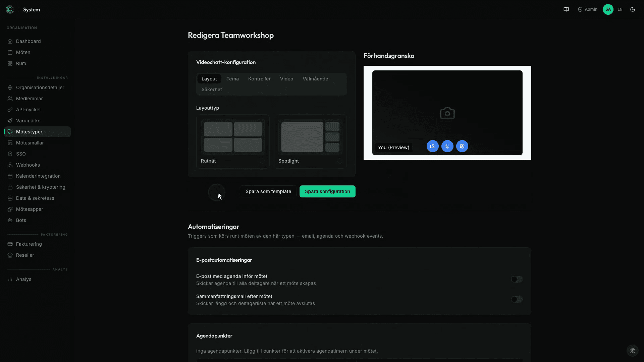Open Data & sekretess database icon
This screenshot has width=644, height=362.
click(10, 198)
